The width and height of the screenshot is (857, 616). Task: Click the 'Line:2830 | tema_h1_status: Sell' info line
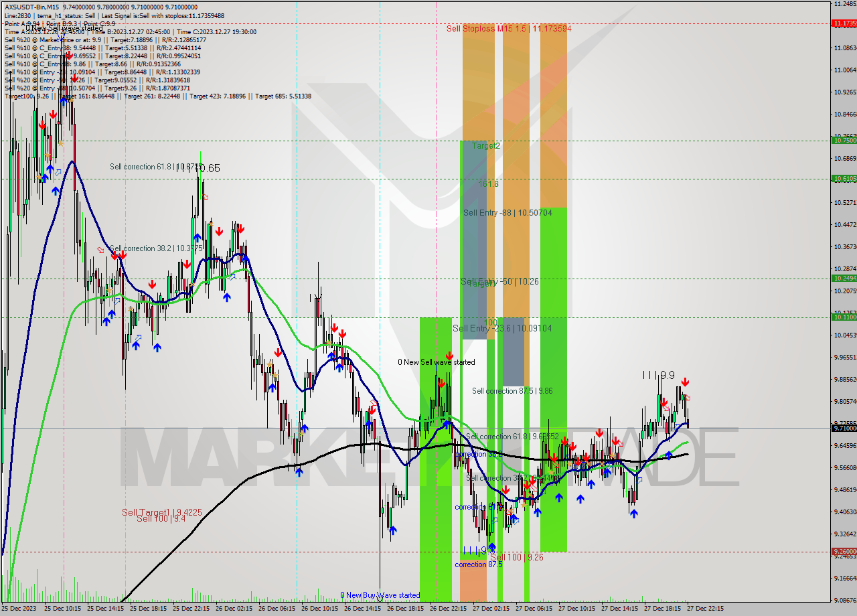[114, 15]
